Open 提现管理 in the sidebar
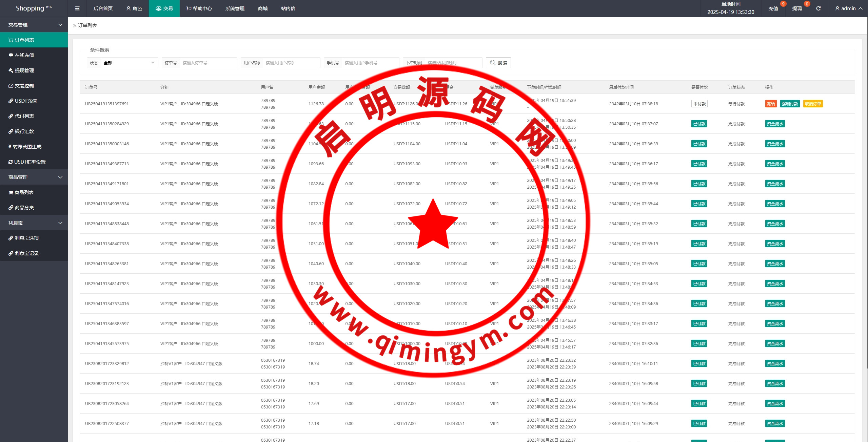The width and height of the screenshot is (868, 442). 24,70
